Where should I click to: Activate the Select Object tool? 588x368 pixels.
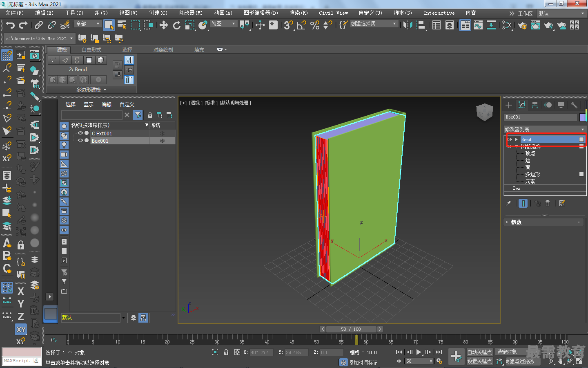tap(109, 25)
